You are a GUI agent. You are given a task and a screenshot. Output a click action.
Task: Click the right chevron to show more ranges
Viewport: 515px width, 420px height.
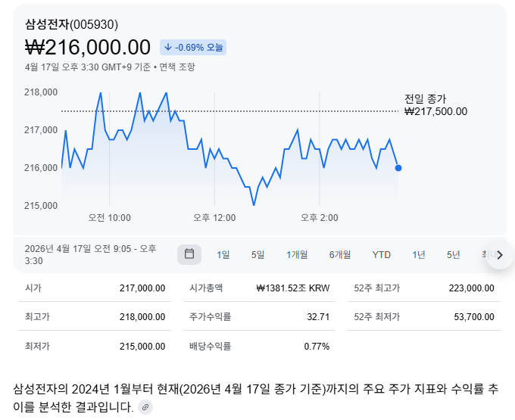click(x=500, y=255)
